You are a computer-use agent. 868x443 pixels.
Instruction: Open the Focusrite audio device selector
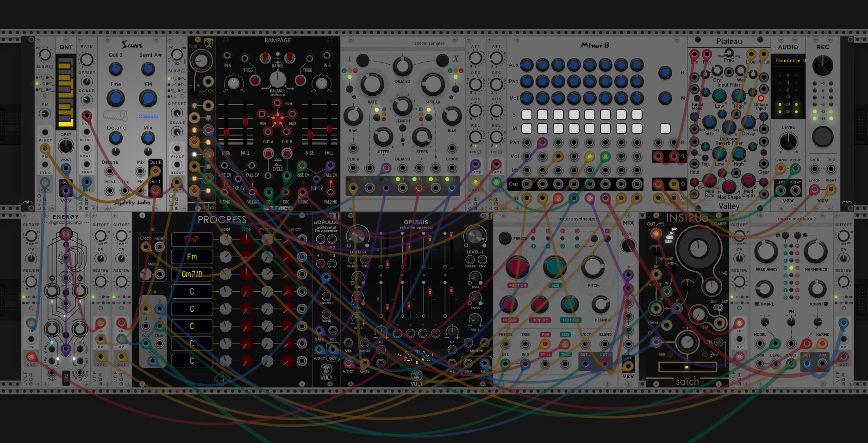pos(788,61)
